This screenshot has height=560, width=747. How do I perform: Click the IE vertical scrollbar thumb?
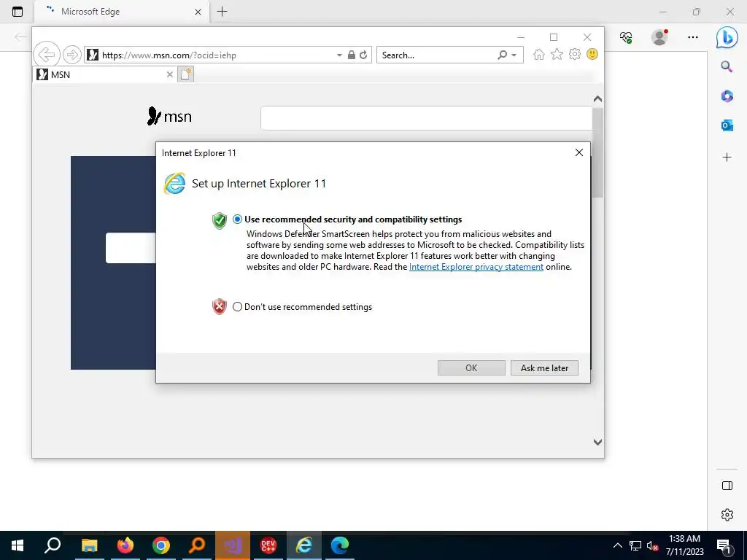pyautogui.click(x=597, y=152)
